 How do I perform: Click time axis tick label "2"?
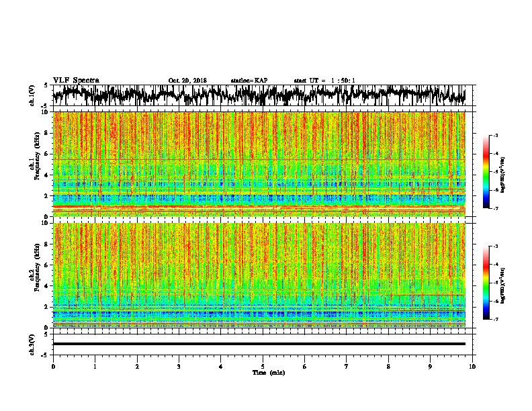137,367
